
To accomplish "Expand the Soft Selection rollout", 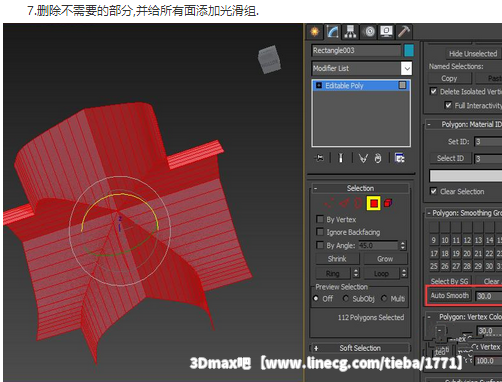I will [x=360, y=348].
